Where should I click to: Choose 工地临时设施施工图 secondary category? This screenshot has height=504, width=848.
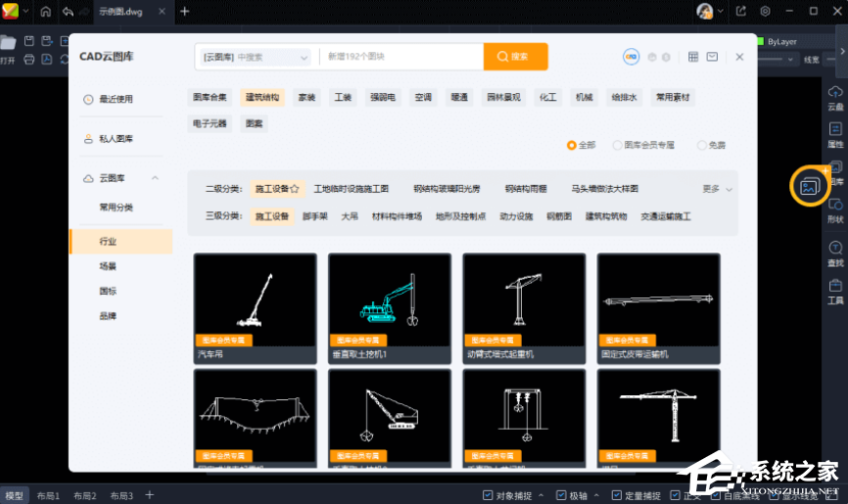(x=352, y=189)
